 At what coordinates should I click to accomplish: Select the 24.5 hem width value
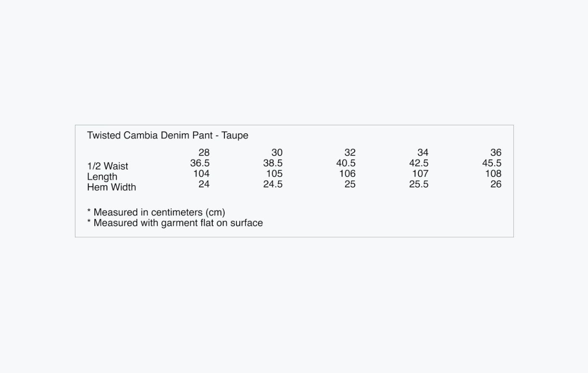coord(273,184)
